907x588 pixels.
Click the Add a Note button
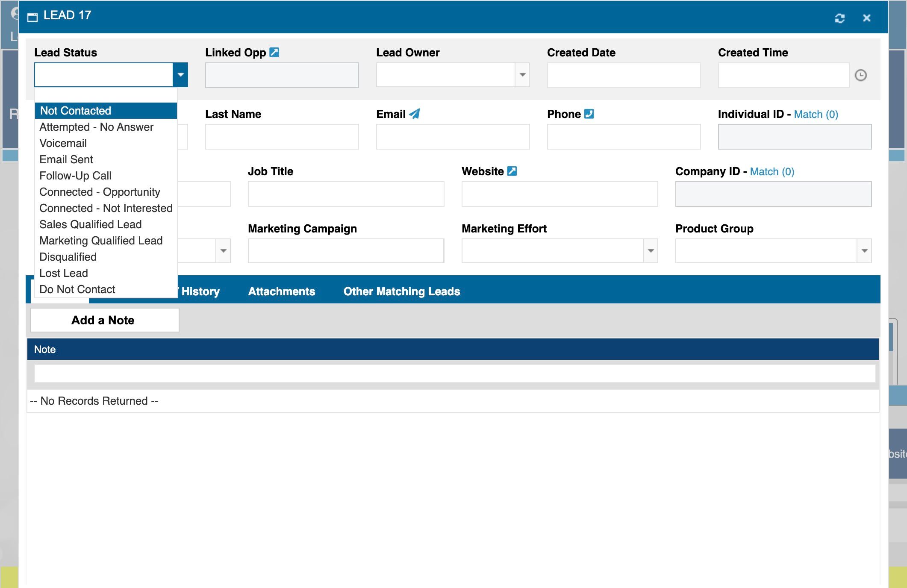pos(104,320)
